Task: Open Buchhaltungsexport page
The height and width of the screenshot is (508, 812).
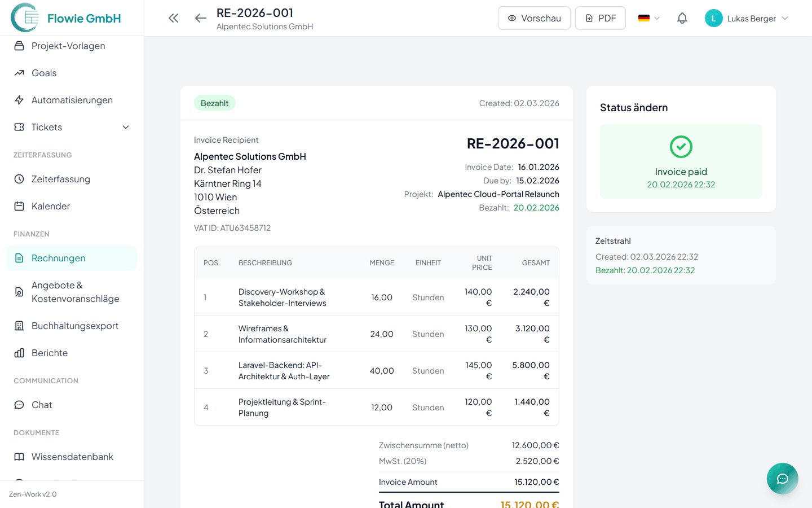Action: click(x=74, y=326)
